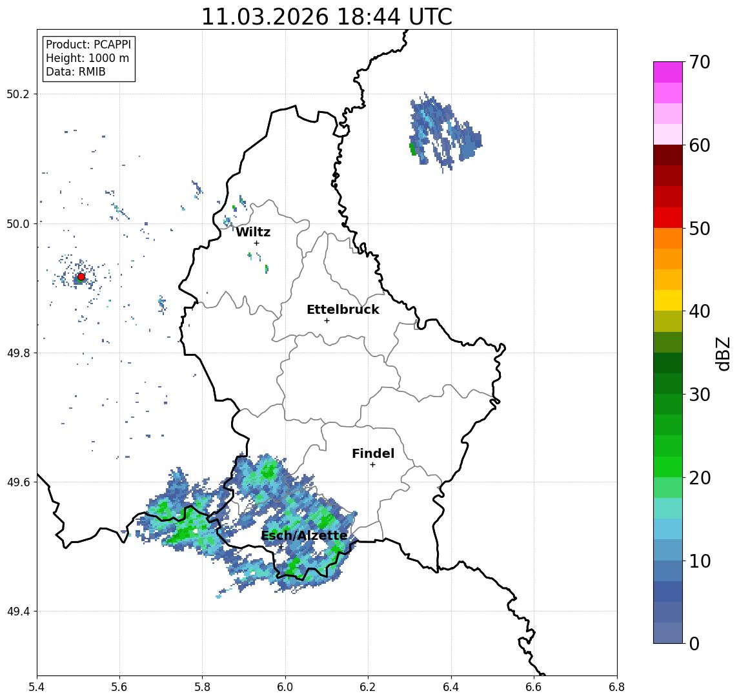Click the Findel station cross marker
The width and height of the screenshot is (739, 700).
372,465
